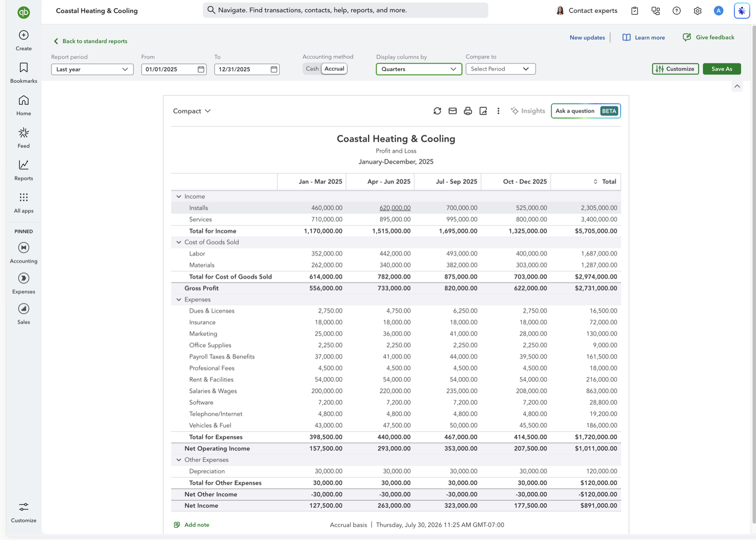Click Contact experts
The image size is (756, 540).
(586, 11)
